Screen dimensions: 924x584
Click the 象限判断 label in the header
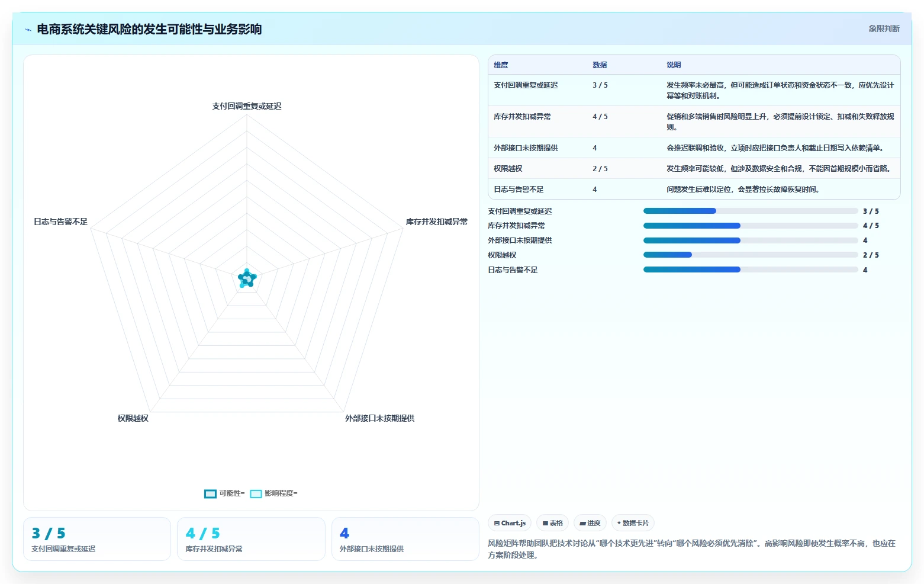(884, 28)
